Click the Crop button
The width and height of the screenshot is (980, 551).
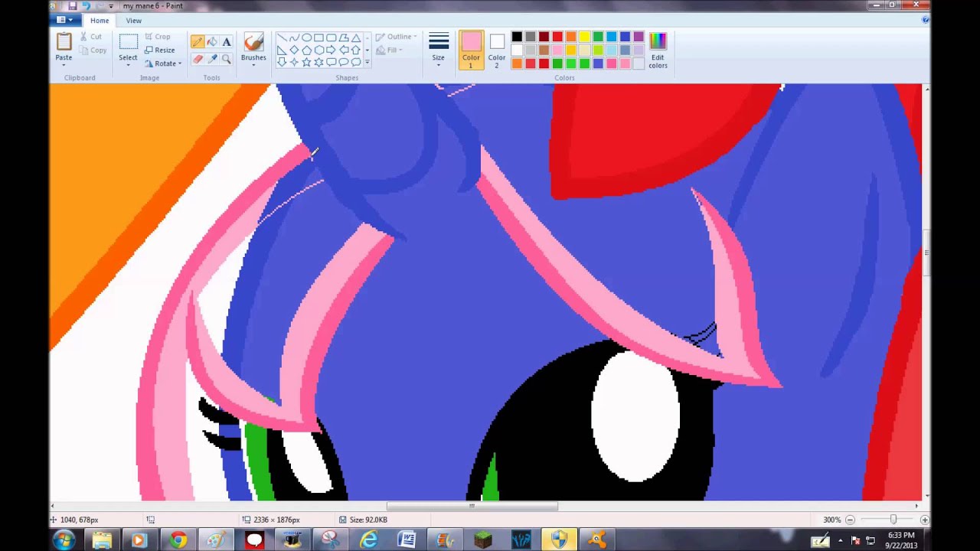(158, 37)
